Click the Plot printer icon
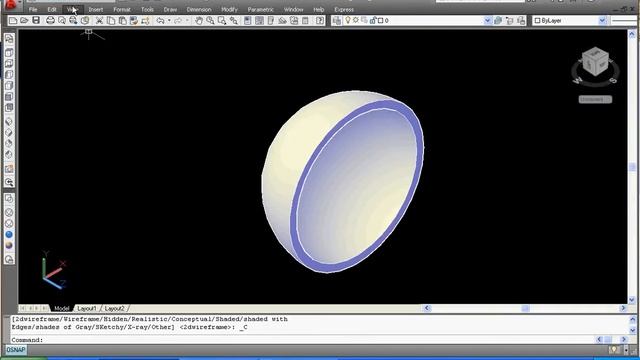Screen dimensions: 640x360 tap(50, 20)
